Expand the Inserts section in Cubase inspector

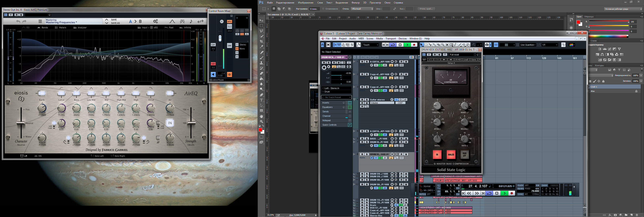(x=336, y=103)
